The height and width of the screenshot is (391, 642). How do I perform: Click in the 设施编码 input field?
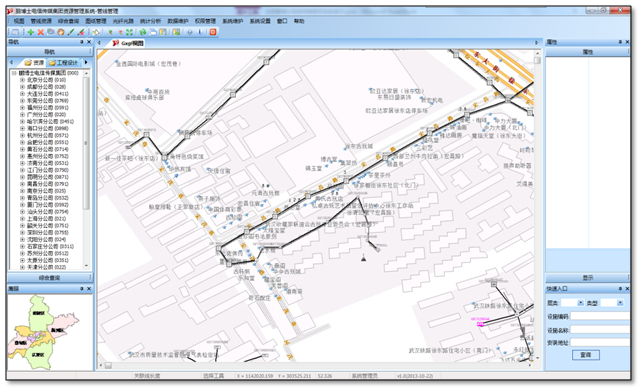(600, 316)
